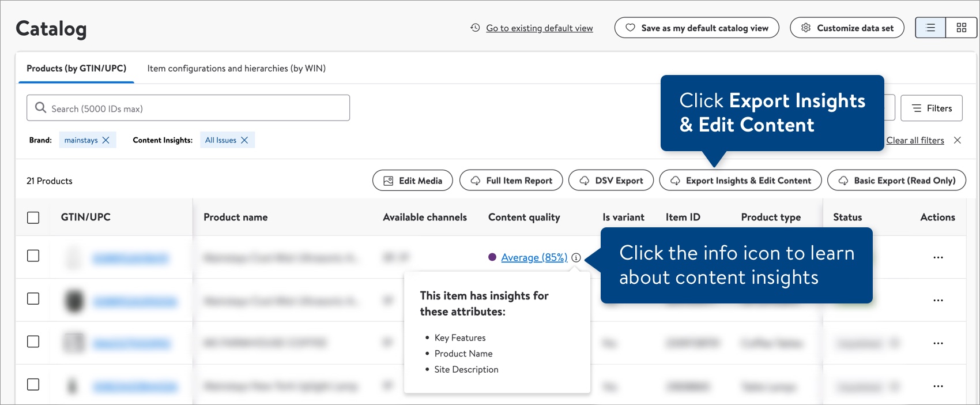Remove the mainstays brand filter chip
980x405 pixels.
105,140
